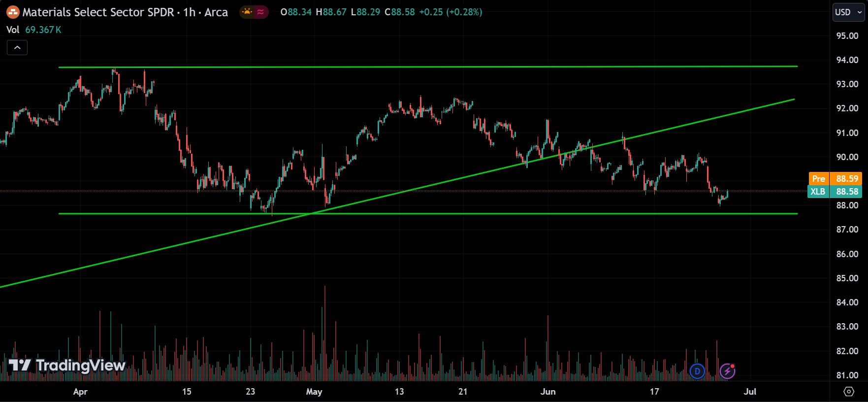
Task: Click the 15 date label on time axis
Action: pos(187,392)
